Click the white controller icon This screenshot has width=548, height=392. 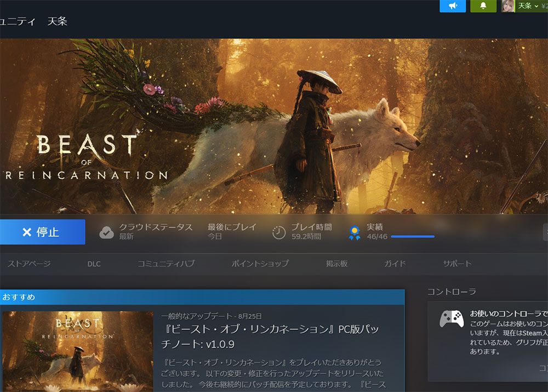[x=452, y=319]
